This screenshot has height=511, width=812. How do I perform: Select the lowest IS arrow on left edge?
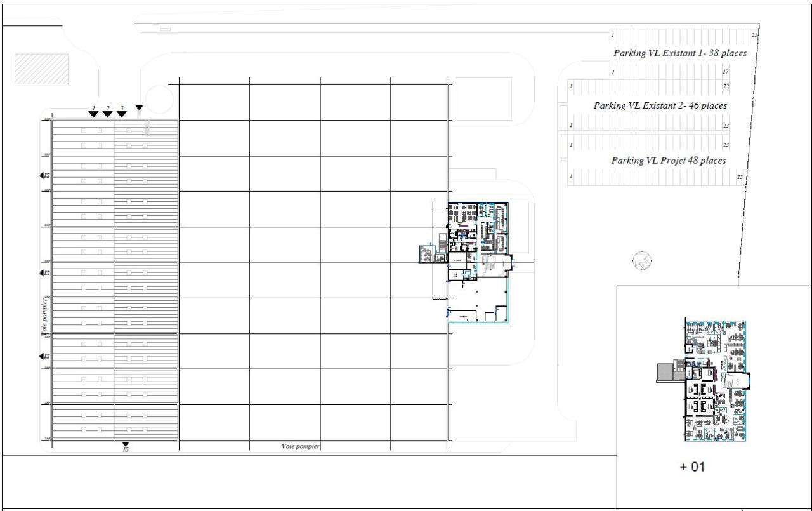pyautogui.click(x=43, y=356)
